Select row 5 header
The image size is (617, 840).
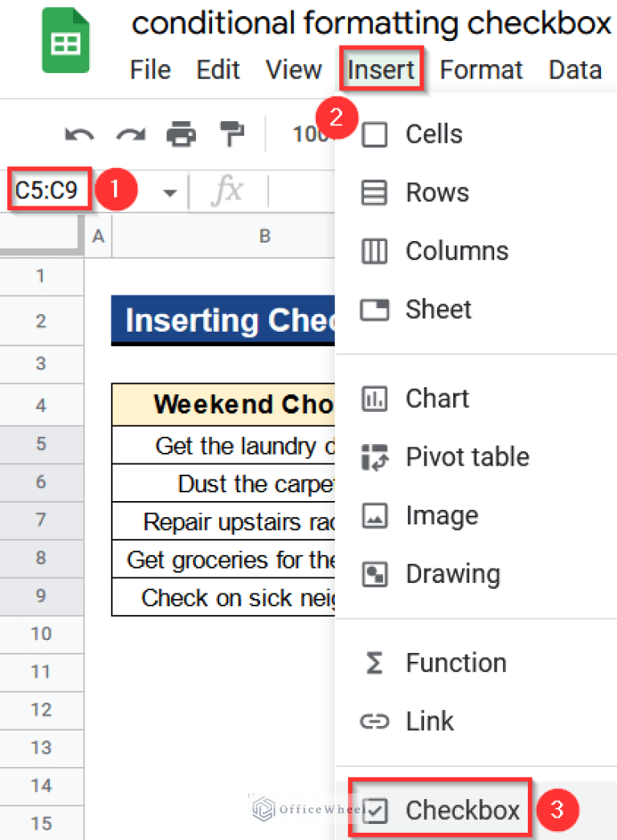41,444
